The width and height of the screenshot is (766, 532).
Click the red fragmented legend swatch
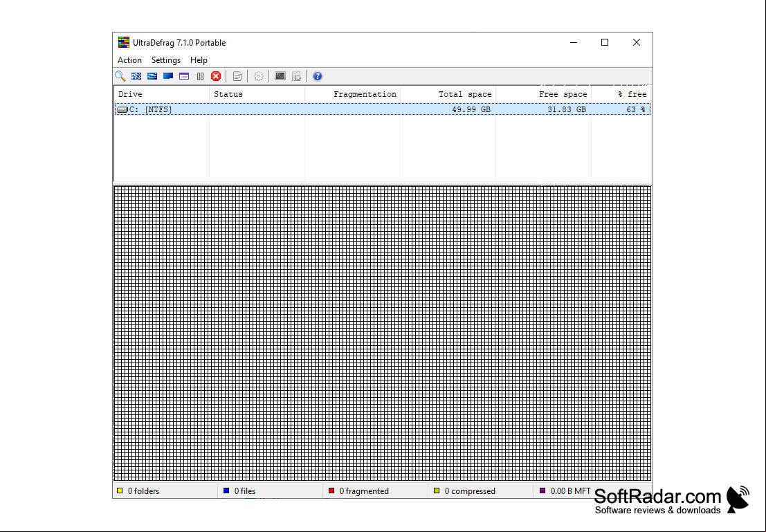[331, 490]
